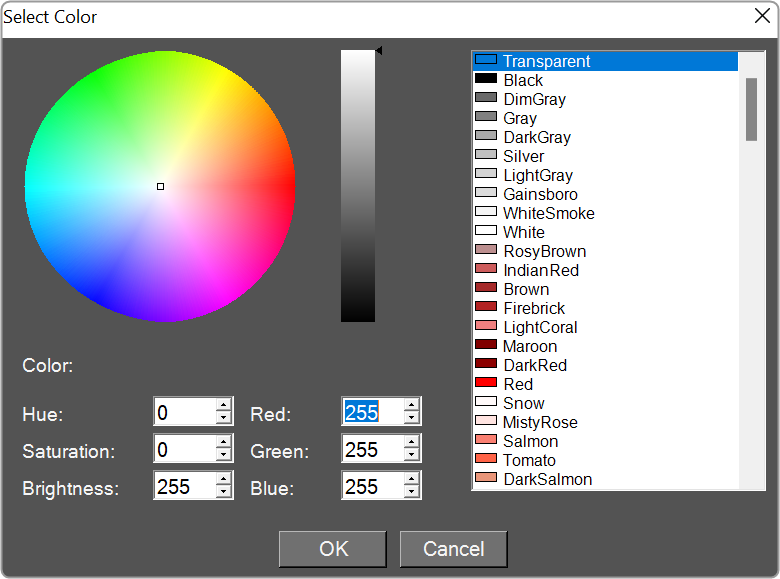Decrease Brightness with the down arrow
Image resolution: width=780 pixels, height=579 pixels.
[x=224, y=491]
